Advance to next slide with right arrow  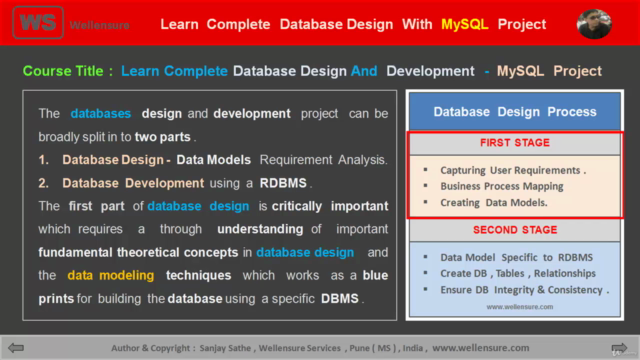pyautogui.click(x=619, y=348)
